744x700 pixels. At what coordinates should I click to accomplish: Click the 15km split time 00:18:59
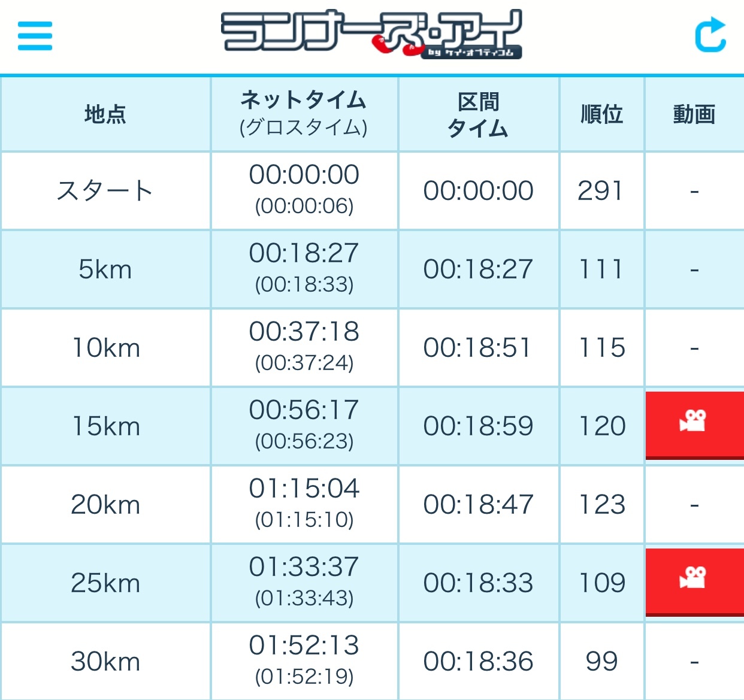pyautogui.click(x=478, y=426)
